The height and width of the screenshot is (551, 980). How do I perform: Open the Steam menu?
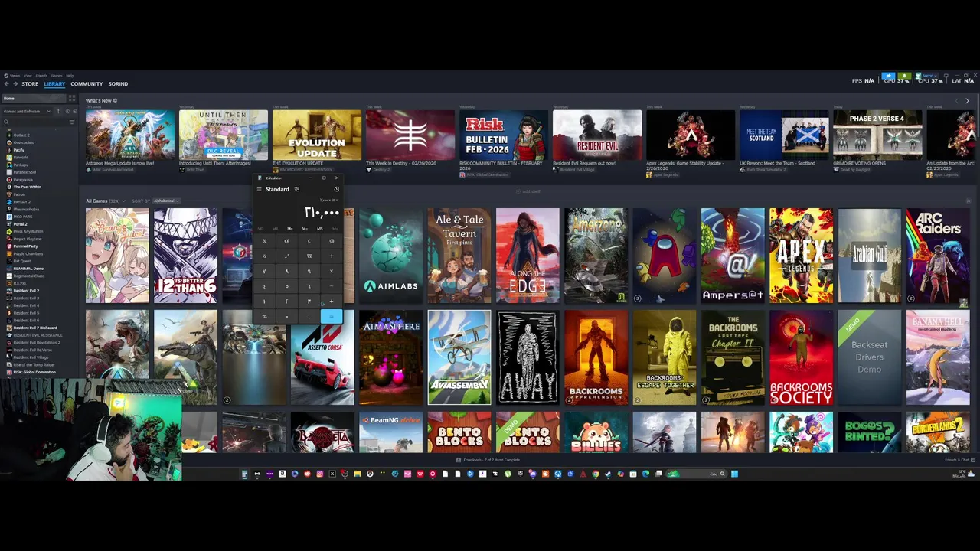click(x=15, y=76)
